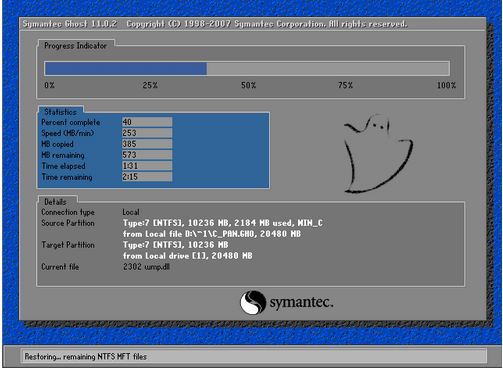This screenshot has width=503, height=373.
Task: Click the 'from Local drive [1], 20480 MB' line
Action: click(x=188, y=256)
